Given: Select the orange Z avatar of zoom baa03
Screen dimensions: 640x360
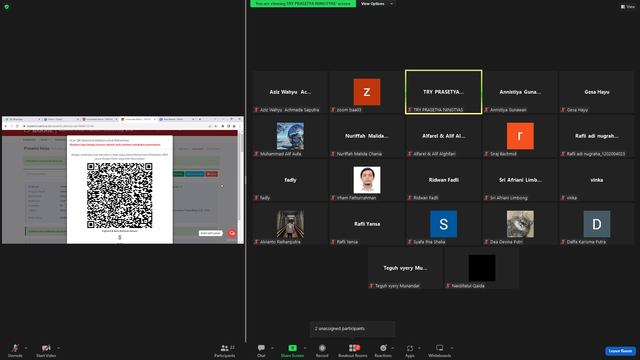Looking at the screenshot, I should click(367, 92).
